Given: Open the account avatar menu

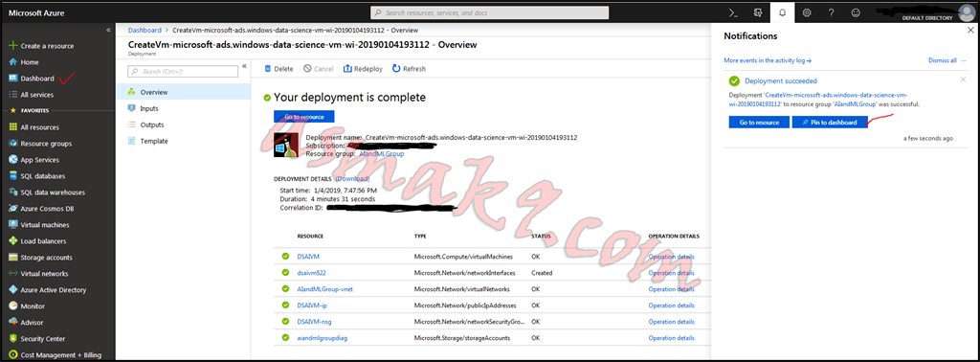Looking at the screenshot, I should pyautogui.click(x=967, y=11).
